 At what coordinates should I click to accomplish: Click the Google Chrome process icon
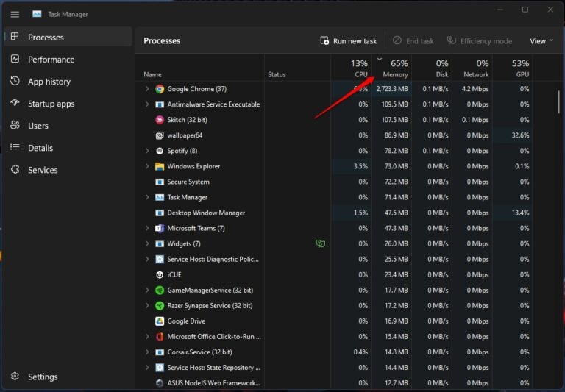[x=160, y=89]
